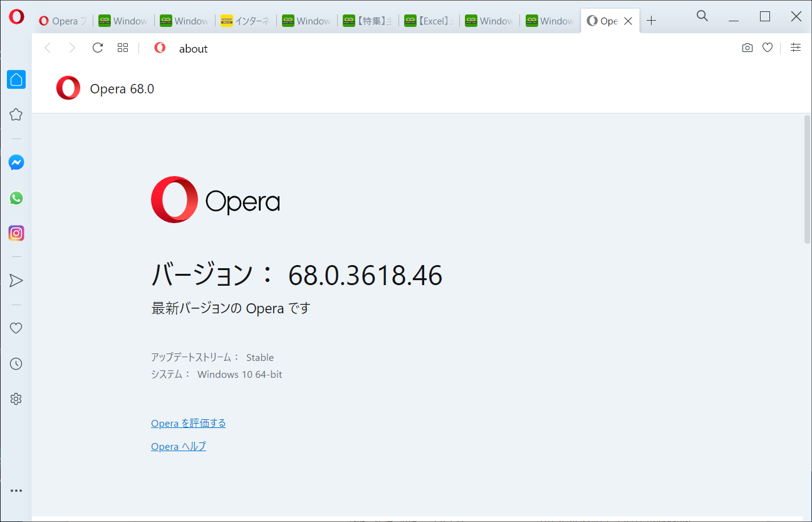Open bookmarks using the sidebar star icon
This screenshot has height=522, width=812.
coord(16,114)
